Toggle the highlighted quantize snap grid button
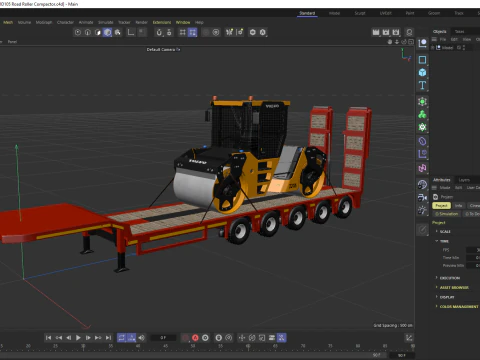Screen dimensions: 480x360 [192, 32]
